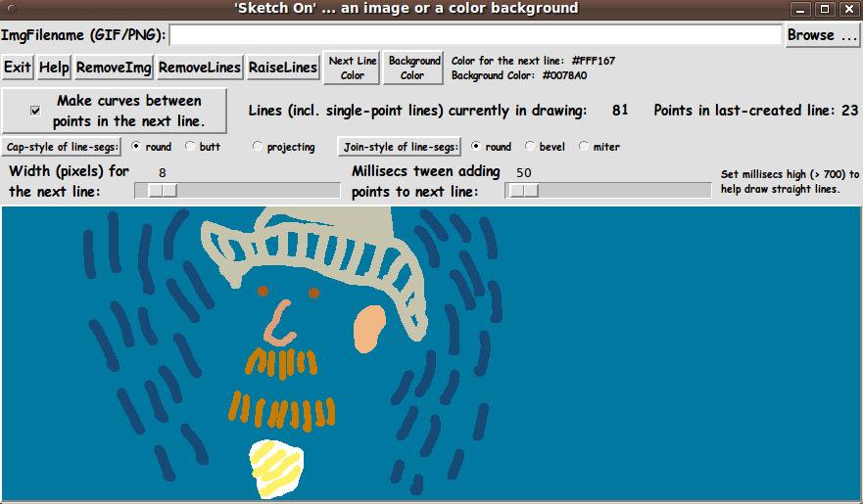The image size is (863, 504).
Task: Click RemoveLines to clear all lines
Action: [200, 68]
